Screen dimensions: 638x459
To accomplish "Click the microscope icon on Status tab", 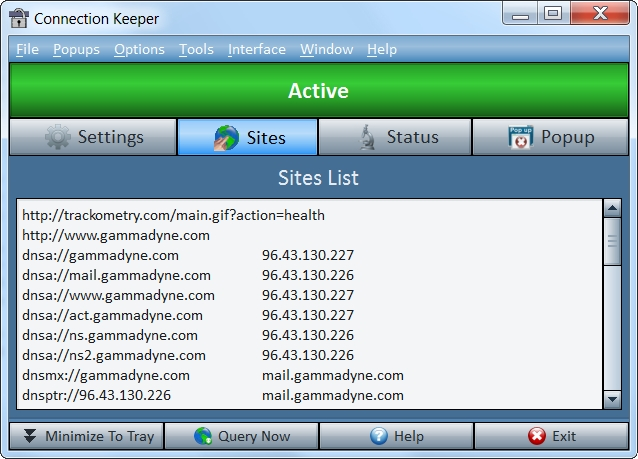I will (x=367, y=137).
